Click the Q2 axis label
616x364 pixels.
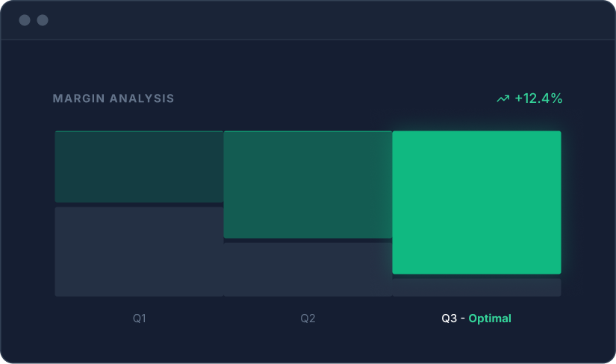tap(308, 318)
